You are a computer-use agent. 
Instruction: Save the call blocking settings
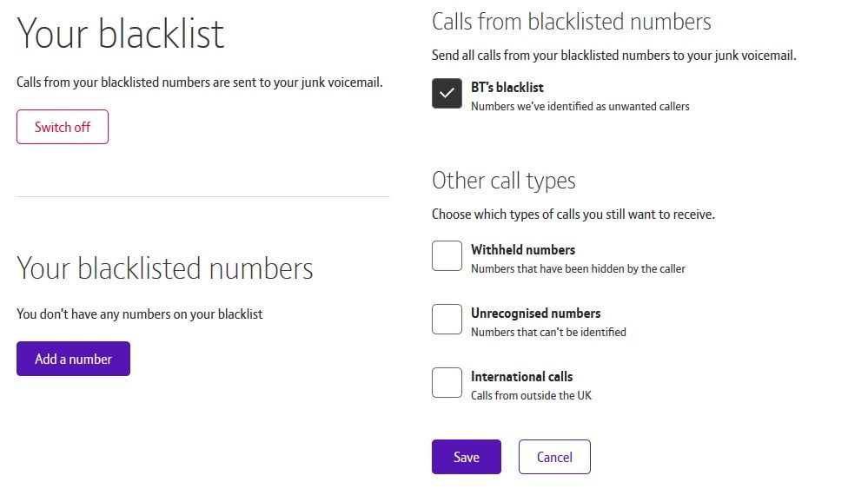tap(467, 456)
